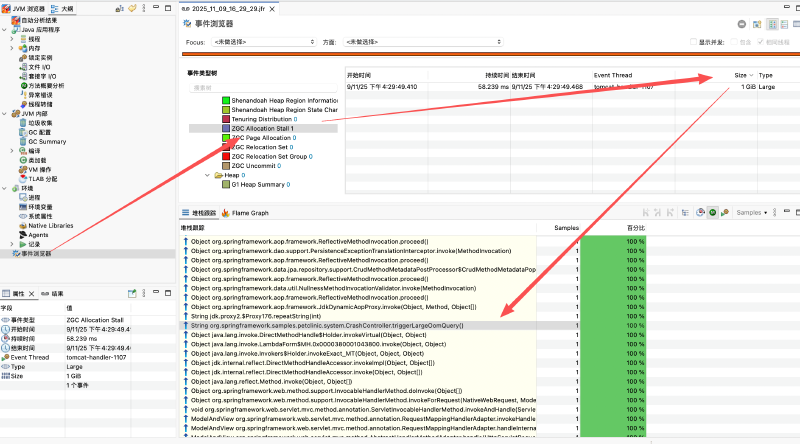
Task: Open the Samples dropdown in stack trace
Action: pos(751,213)
